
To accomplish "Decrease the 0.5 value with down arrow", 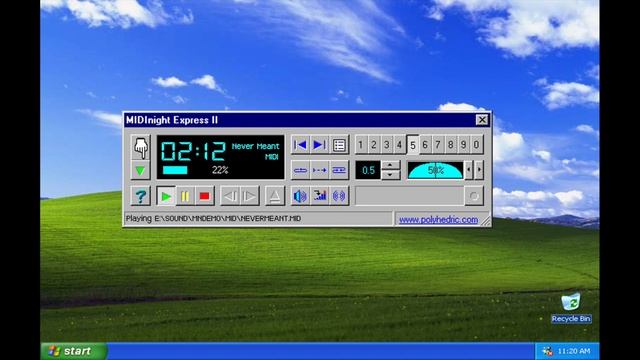I will tap(391, 175).
